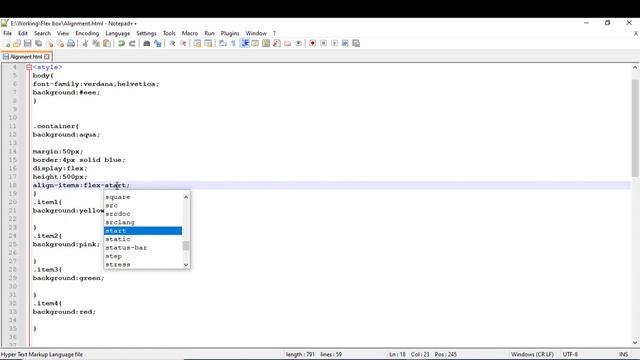Choose 'stress' in the autocomplete list
The image size is (640, 360).
point(143,264)
